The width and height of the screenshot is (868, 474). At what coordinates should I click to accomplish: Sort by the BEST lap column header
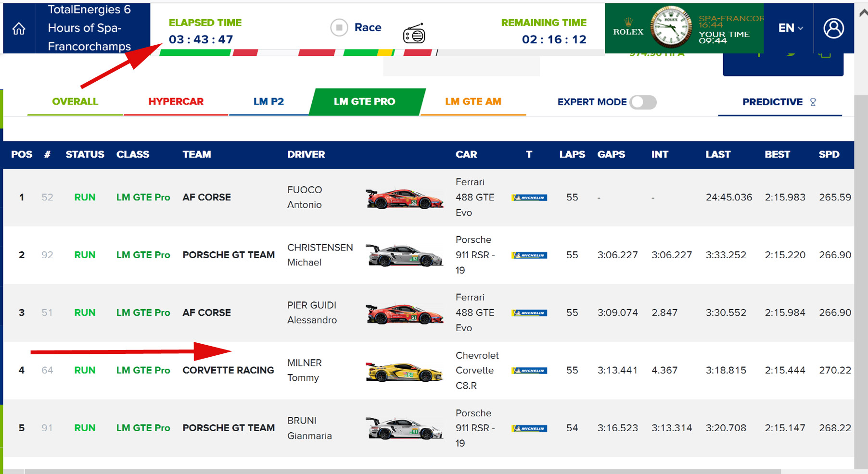coord(777,154)
